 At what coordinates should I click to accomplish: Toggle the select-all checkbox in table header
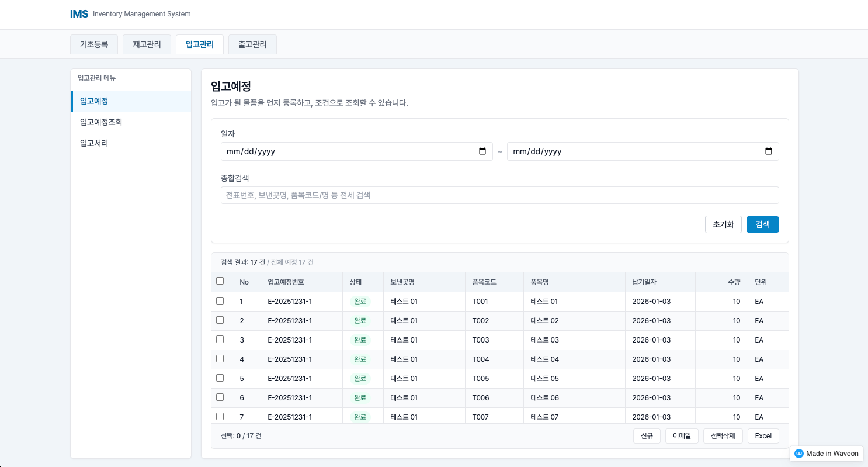pos(220,281)
